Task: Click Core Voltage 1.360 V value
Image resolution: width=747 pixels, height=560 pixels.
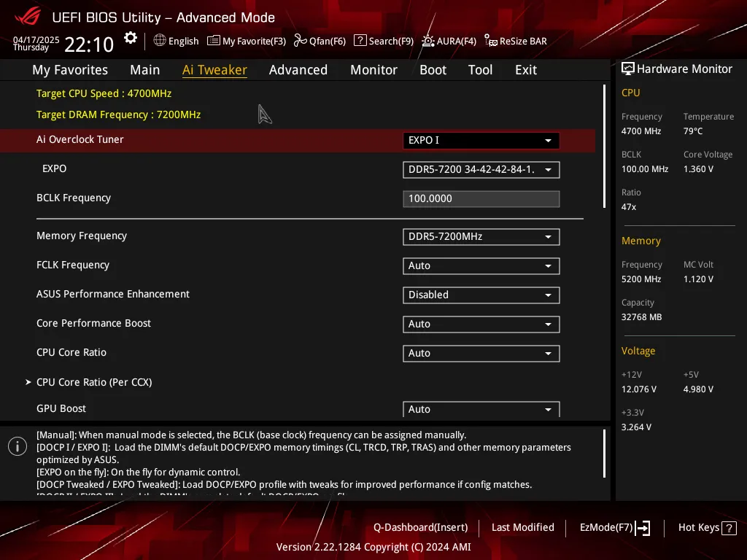Action: point(698,169)
